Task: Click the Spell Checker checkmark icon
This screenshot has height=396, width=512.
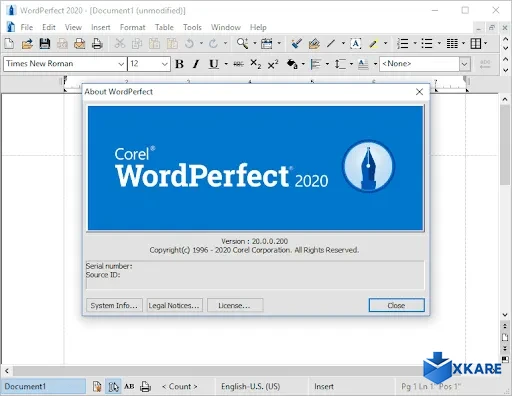Action: click(296, 43)
